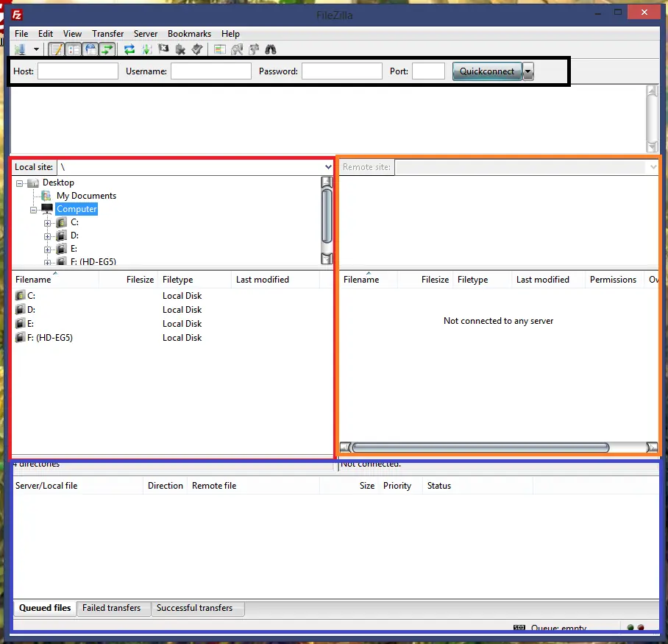The image size is (668, 644).
Task: Select Desktop in the local tree
Action: coord(58,183)
